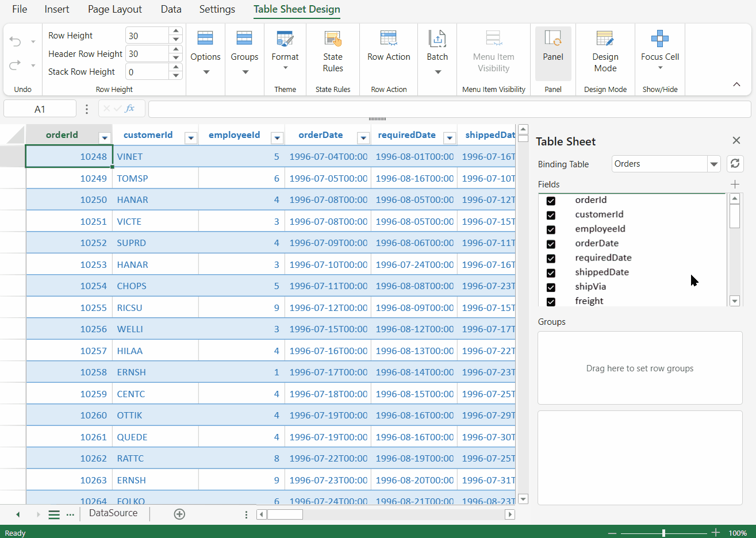Open the name box options dots
The width and height of the screenshot is (756, 538).
(x=87, y=109)
